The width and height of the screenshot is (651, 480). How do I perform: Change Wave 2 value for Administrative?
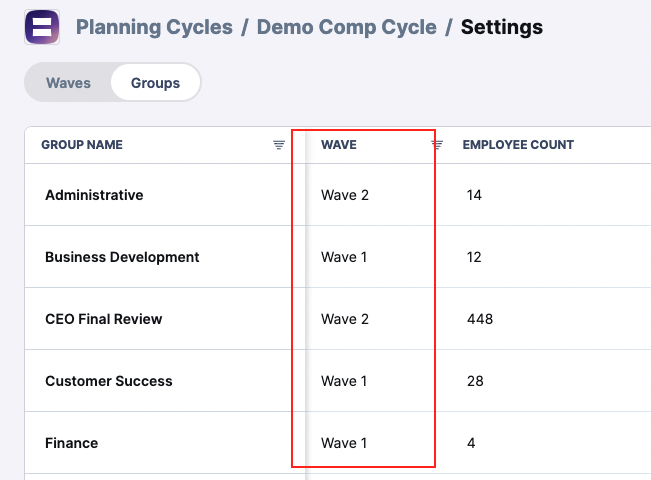345,195
